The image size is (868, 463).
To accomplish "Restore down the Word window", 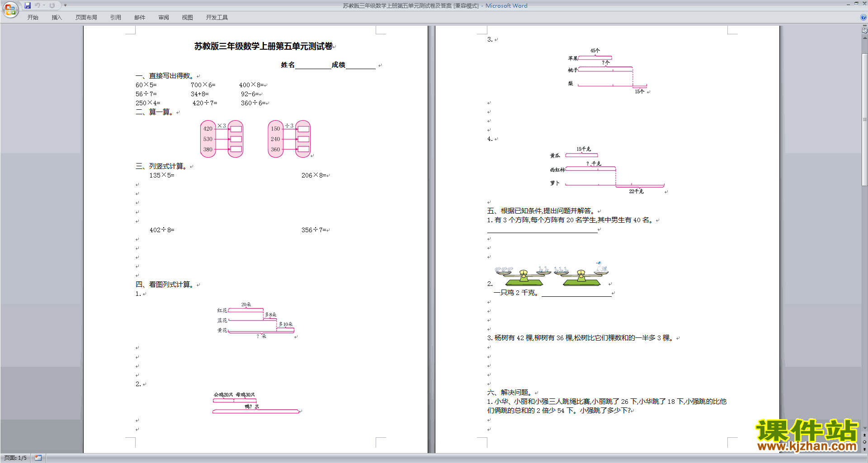I will pyautogui.click(x=856, y=4).
